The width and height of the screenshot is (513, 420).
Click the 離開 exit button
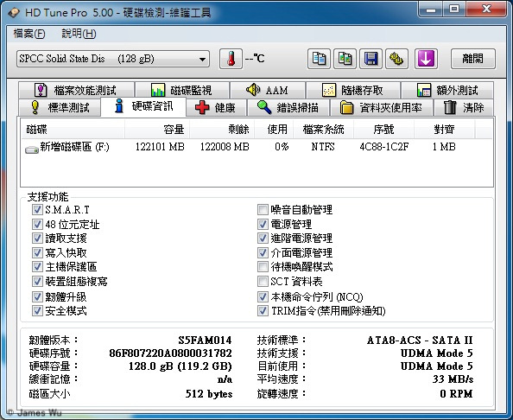pos(472,59)
